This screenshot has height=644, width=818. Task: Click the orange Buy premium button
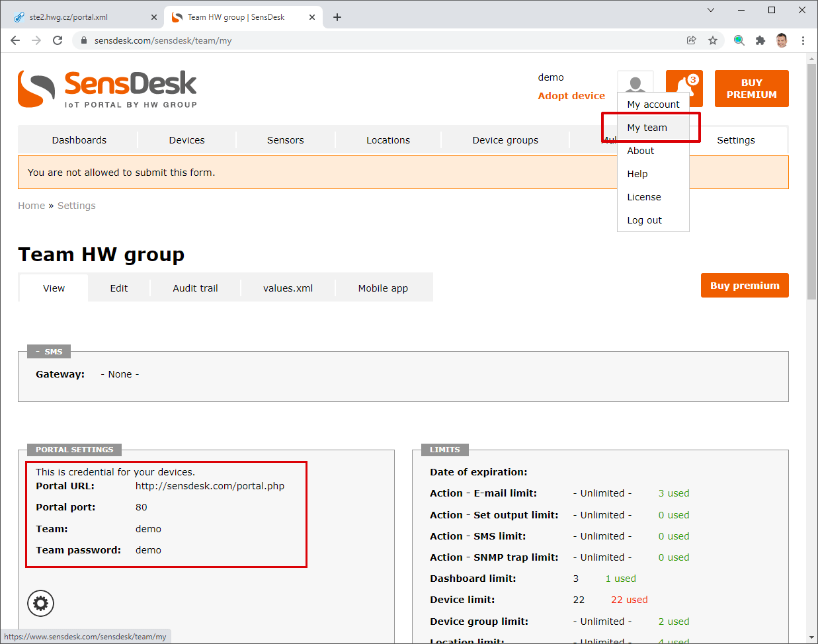tap(745, 286)
